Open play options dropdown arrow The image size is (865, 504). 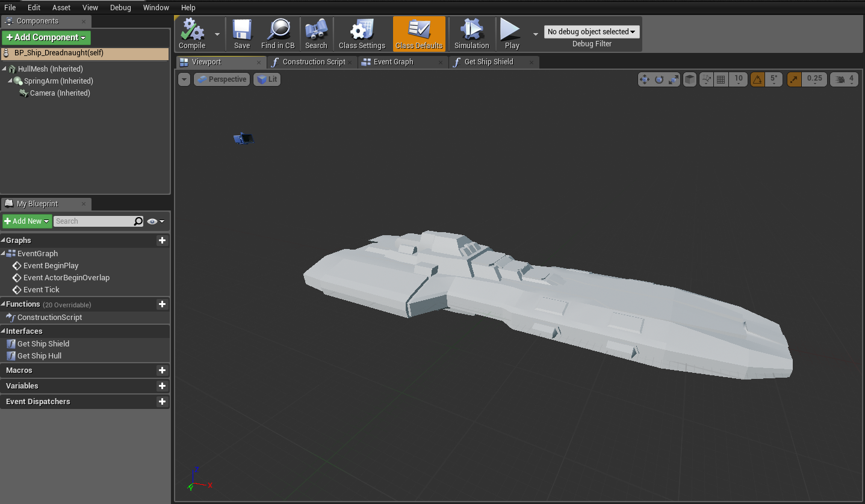point(535,34)
